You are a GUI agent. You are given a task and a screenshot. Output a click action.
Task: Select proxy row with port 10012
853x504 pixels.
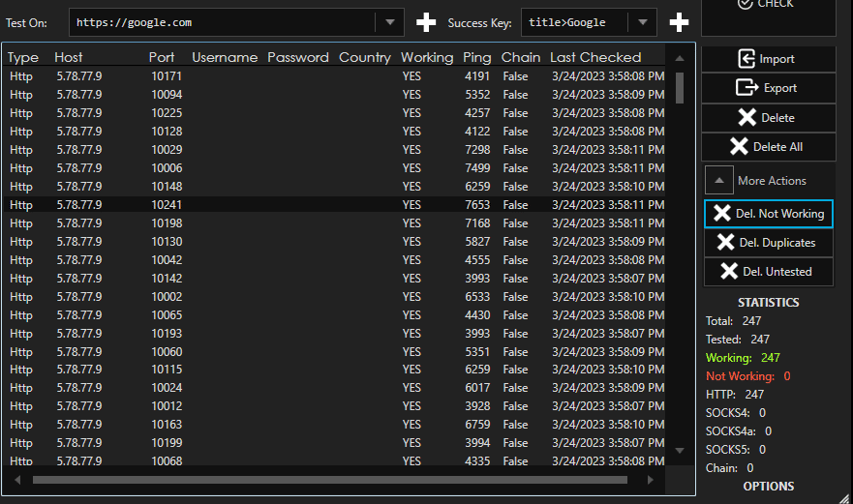tap(335, 406)
